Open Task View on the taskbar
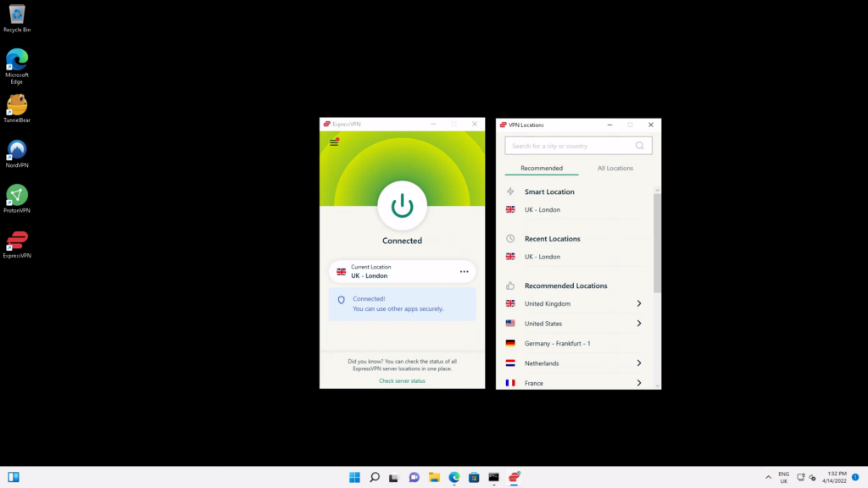The height and width of the screenshot is (488, 868). pos(393,477)
